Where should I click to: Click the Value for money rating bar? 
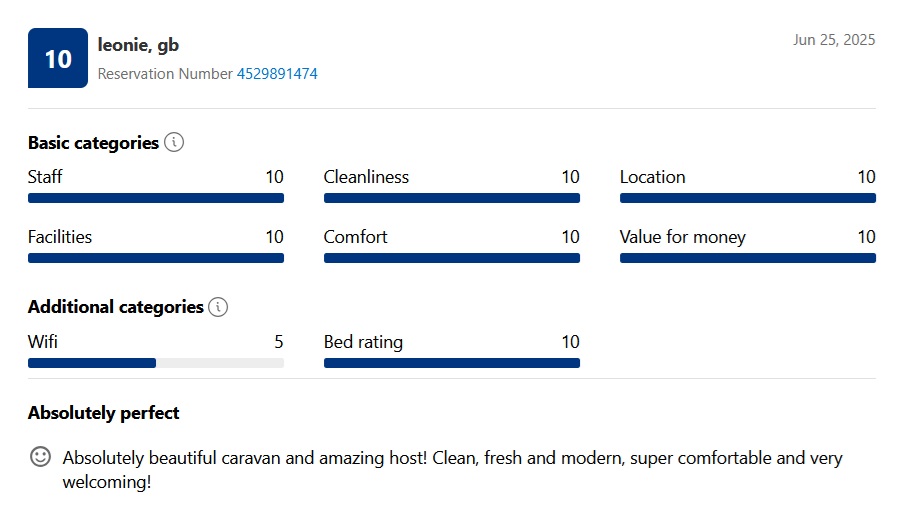pos(748,258)
